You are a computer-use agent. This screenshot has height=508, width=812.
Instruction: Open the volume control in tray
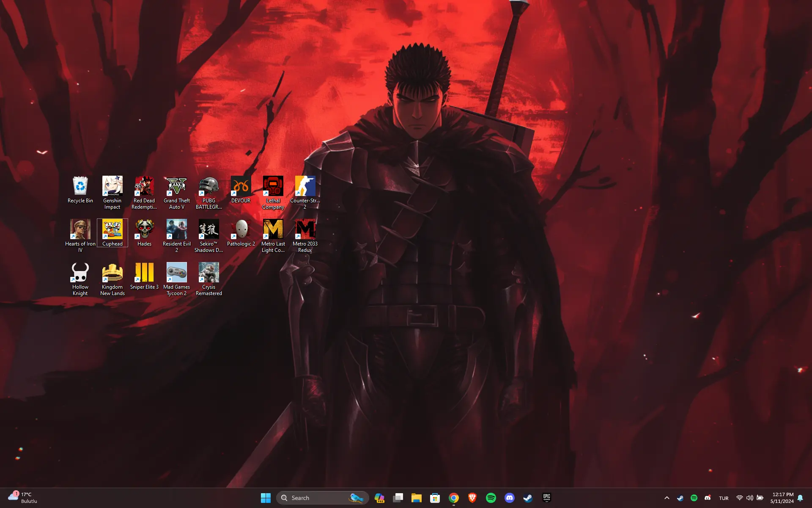click(750, 498)
